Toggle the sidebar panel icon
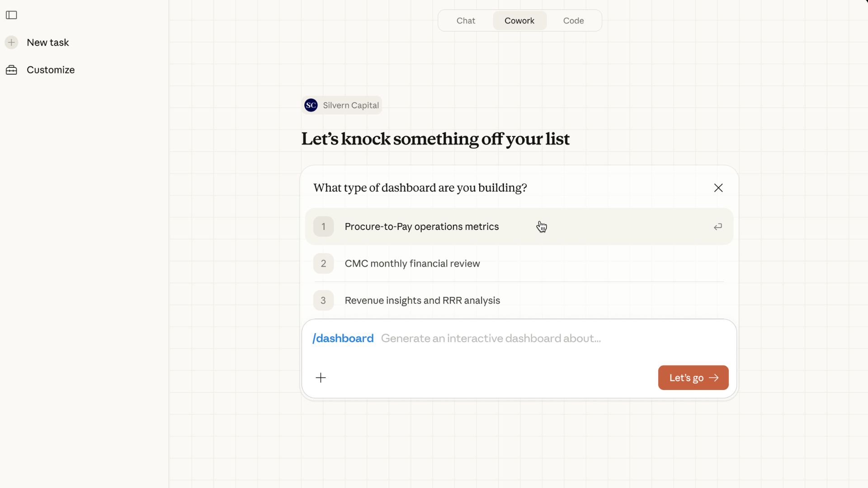This screenshot has width=868, height=488. click(x=11, y=15)
